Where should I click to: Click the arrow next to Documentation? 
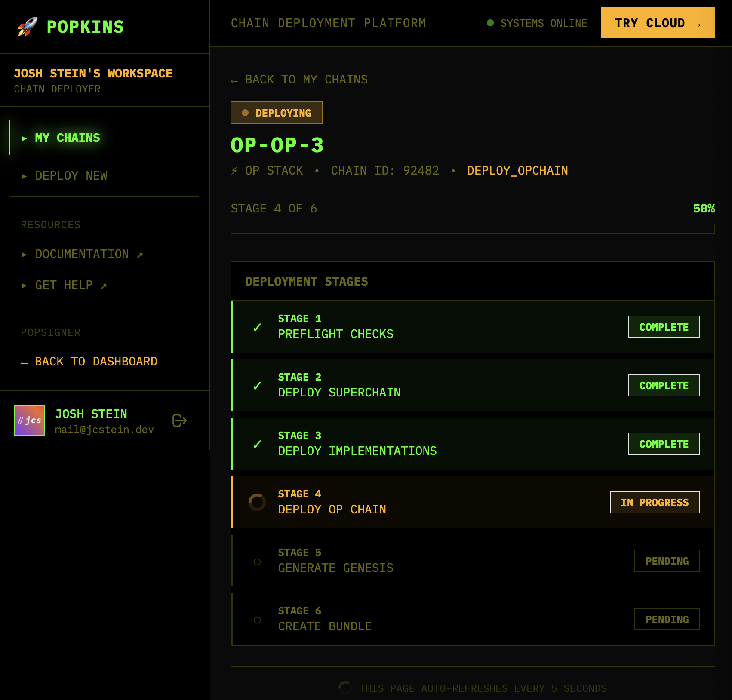24,254
